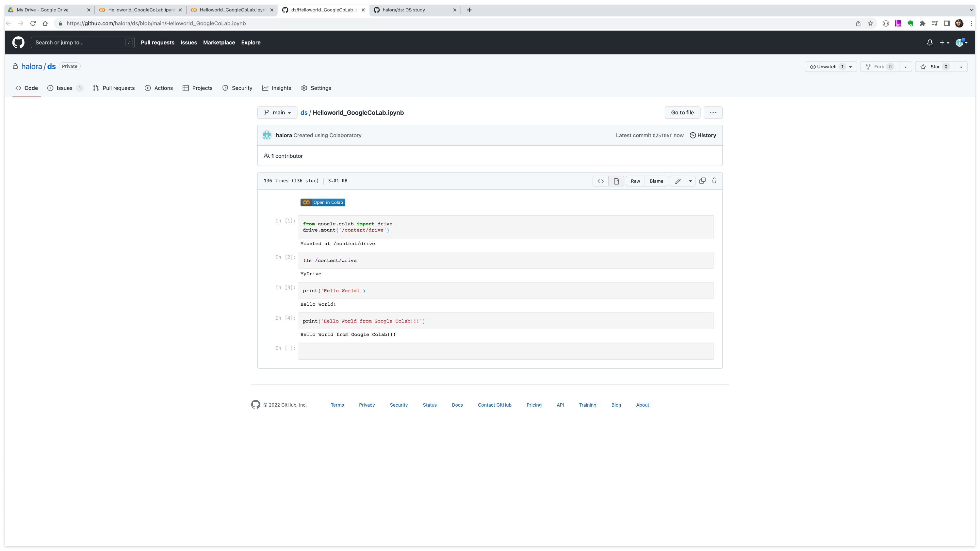Switch to My Drive - Google Drive tab
Viewport: 980px width, 551px height.
49,10
